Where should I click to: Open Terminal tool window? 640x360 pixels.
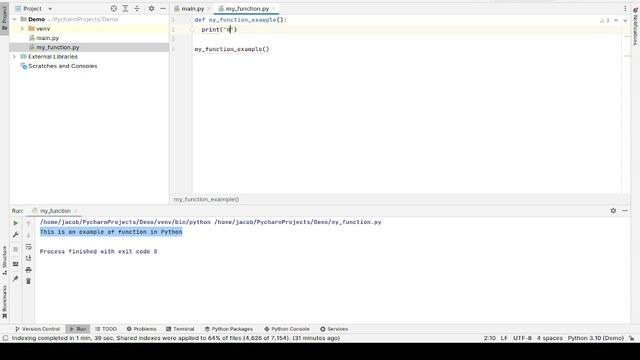(180, 329)
